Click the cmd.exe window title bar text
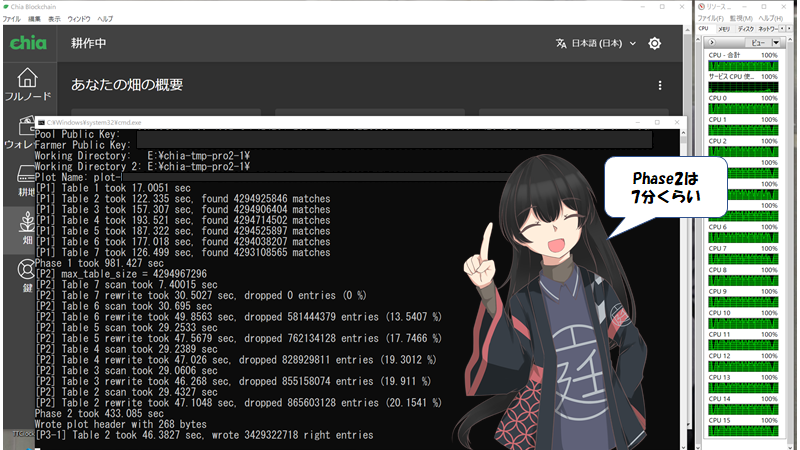800x450 pixels. click(94, 122)
